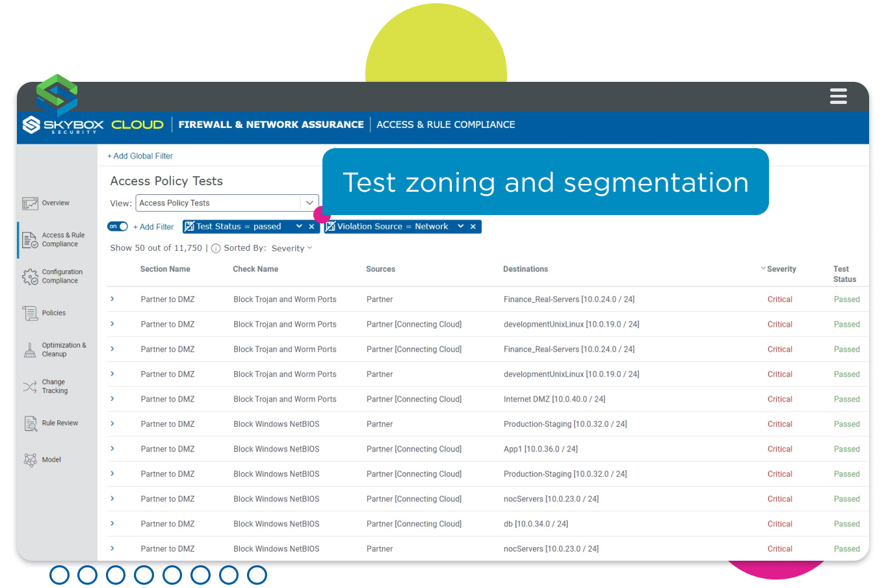Open Configuration Compliance gear icon
Screen dimensions: 886x588
coord(30,277)
